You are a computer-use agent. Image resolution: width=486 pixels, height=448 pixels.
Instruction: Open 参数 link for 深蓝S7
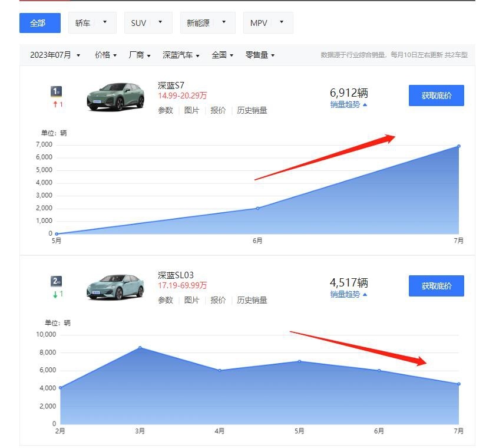[165, 110]
